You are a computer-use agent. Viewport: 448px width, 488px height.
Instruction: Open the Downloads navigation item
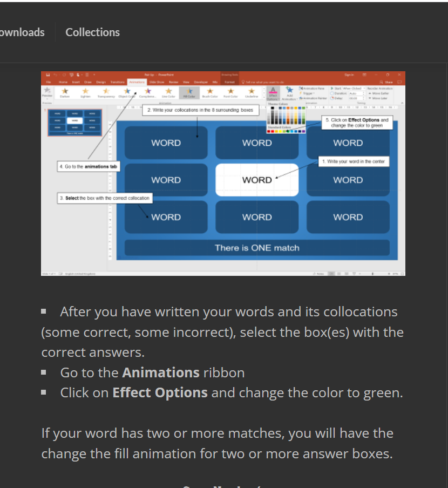tap(22, 32)
